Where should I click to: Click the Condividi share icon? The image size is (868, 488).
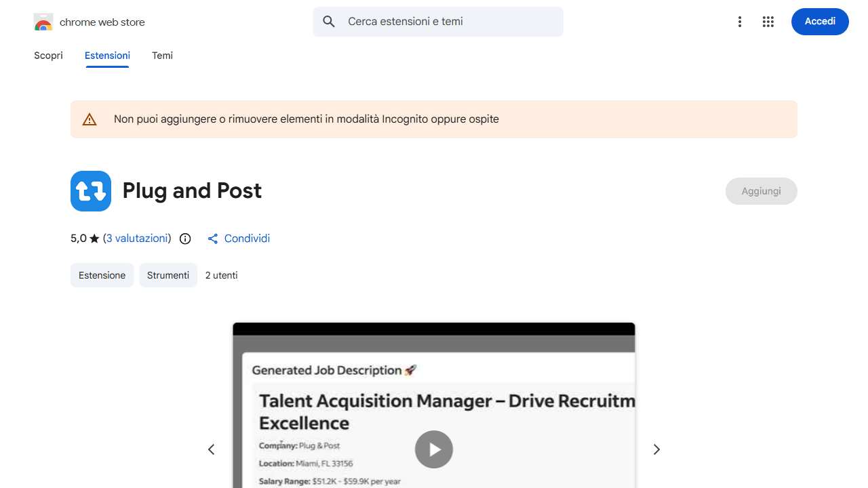click(x=213, y=239)
